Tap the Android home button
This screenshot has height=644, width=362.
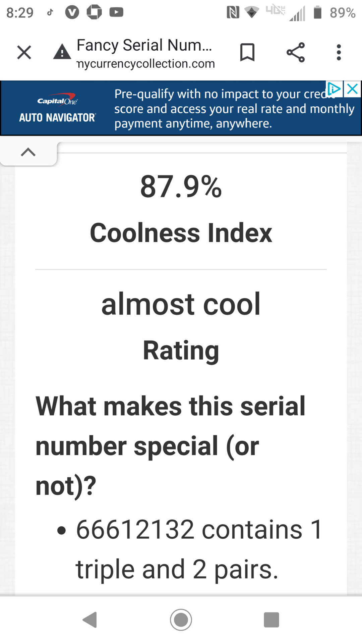181,620
